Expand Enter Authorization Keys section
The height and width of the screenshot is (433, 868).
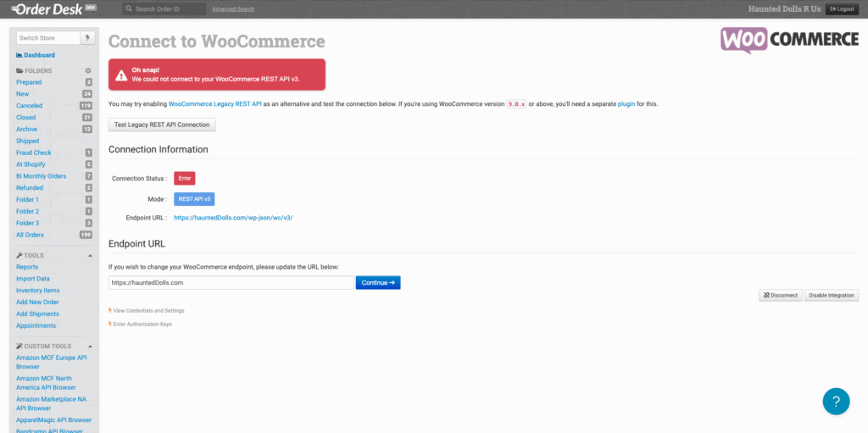pos(142,324)
